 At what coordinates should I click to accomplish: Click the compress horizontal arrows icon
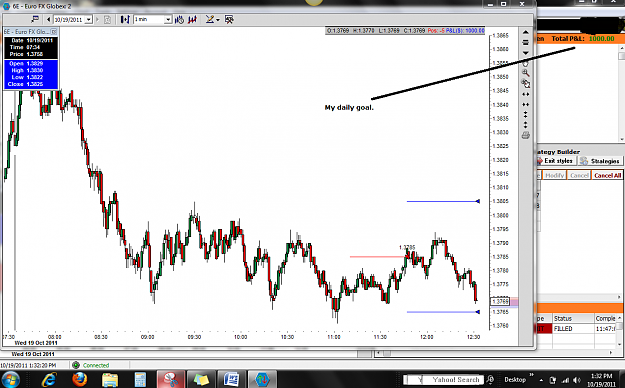point(525,104)
